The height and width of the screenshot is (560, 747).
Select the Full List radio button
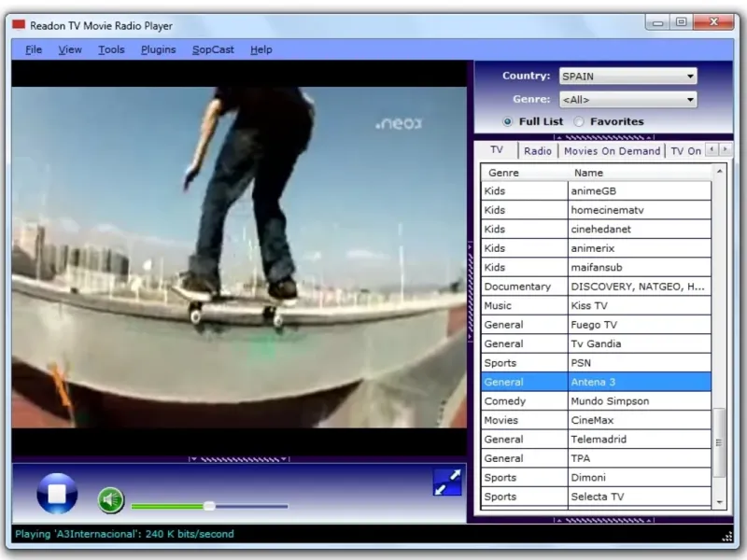(507, 122)
